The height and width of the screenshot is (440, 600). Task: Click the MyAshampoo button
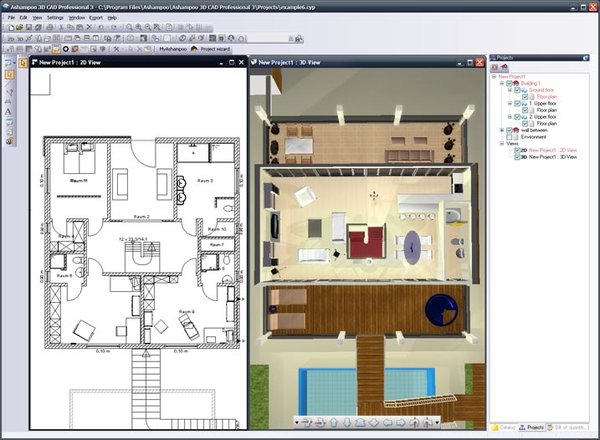(172, 48)
